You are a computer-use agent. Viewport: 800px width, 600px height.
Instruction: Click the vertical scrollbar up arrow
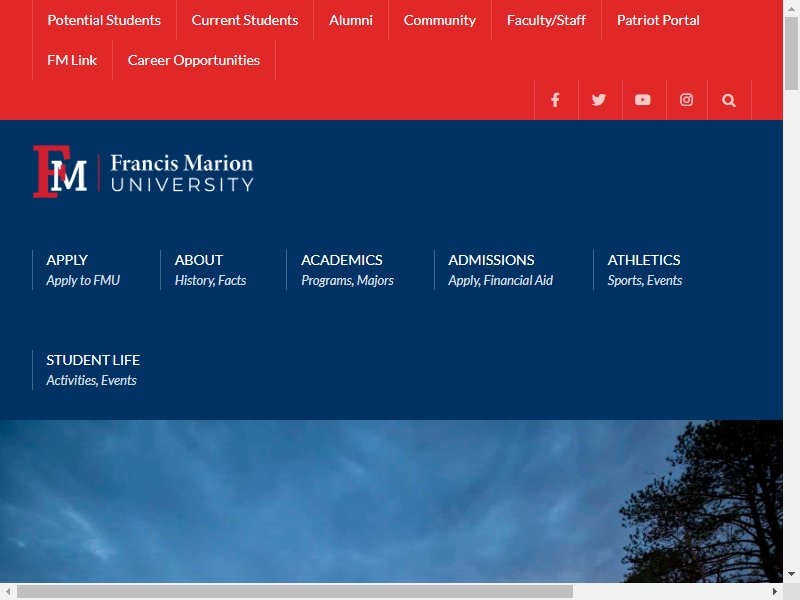(x=791, y=8)
